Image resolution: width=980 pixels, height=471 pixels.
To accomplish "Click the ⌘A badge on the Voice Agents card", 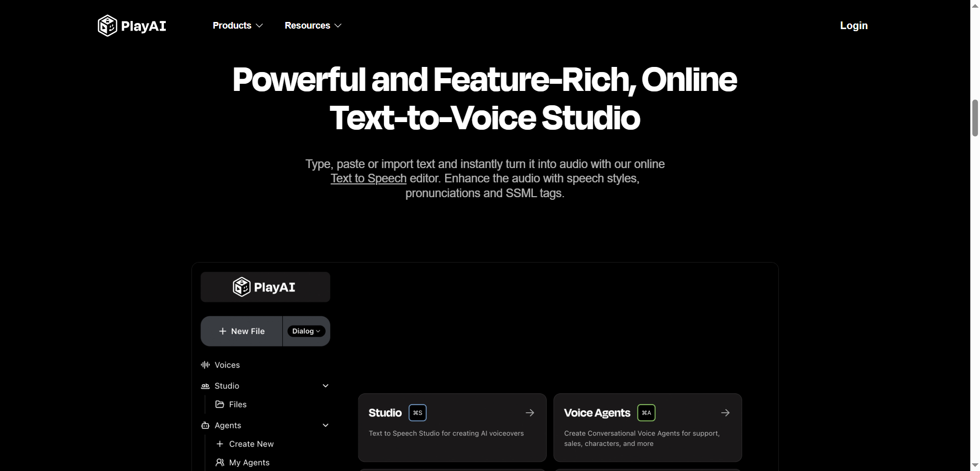I will pos(646,412).
